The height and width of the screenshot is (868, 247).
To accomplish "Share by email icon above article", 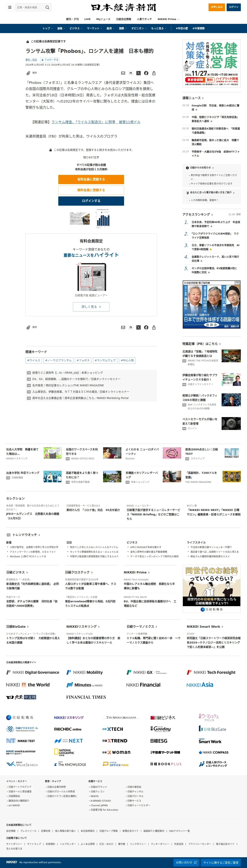I will point(123,73).
